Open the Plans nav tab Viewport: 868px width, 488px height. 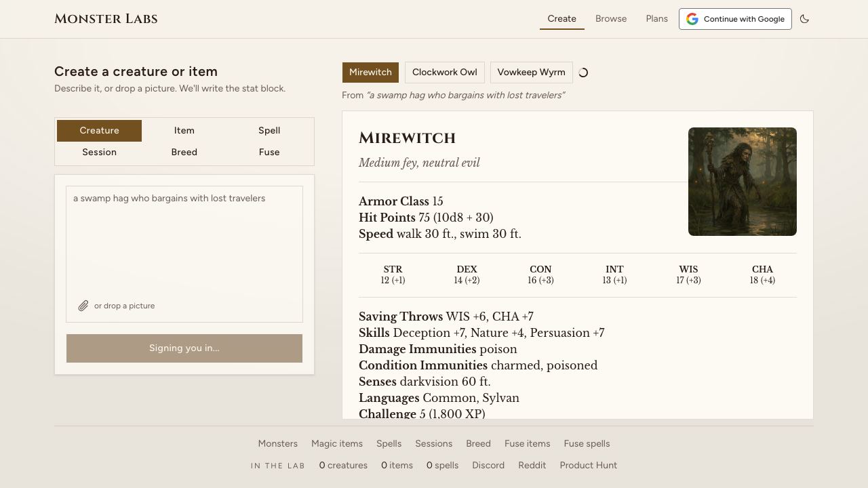click(x=656, y=19)
